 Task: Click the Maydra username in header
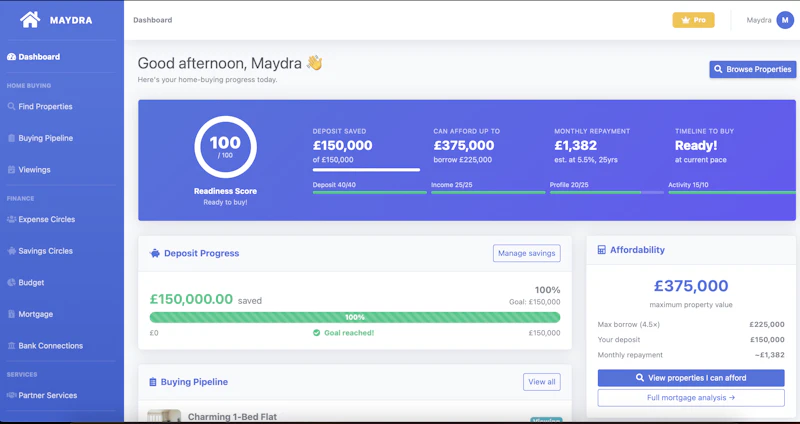[x=759, y=20]
